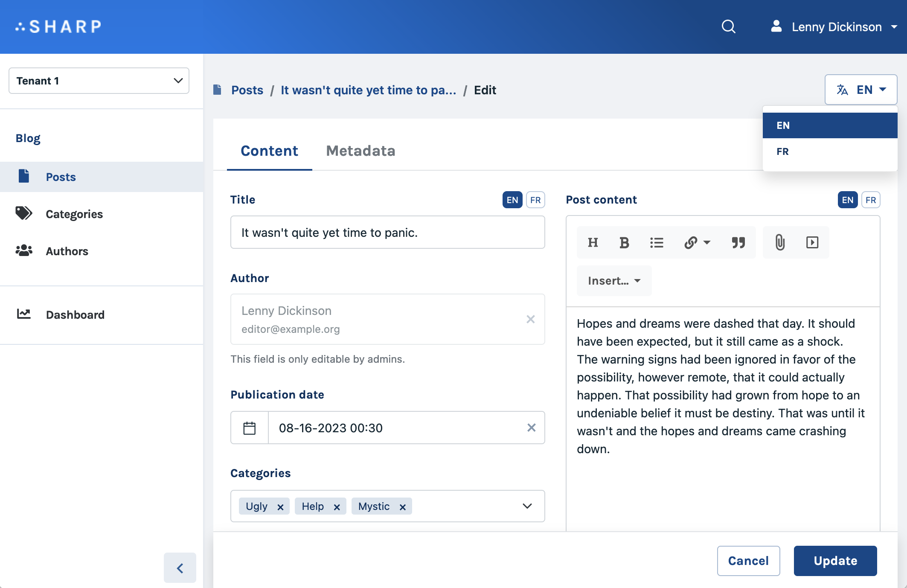Open the Categories selection dropdown
907x588 pixels.
click(527, 506)
